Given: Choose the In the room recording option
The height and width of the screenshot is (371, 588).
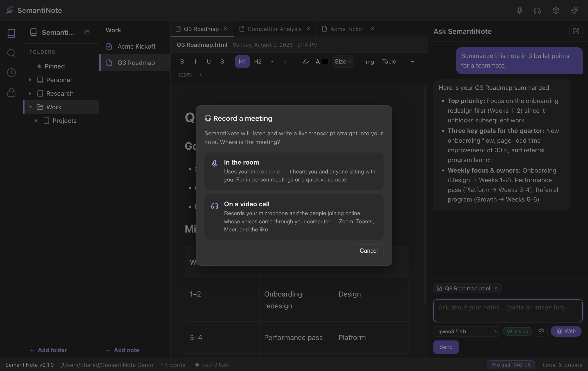Looking at the screenshot, I should (x=294, y=171).
